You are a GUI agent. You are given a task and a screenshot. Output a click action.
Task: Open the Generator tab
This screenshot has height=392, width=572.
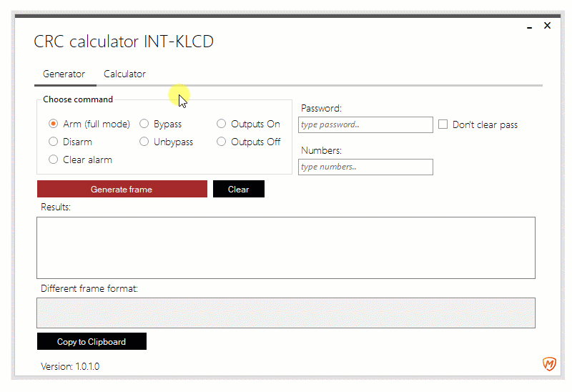click(x=64, y=74)
